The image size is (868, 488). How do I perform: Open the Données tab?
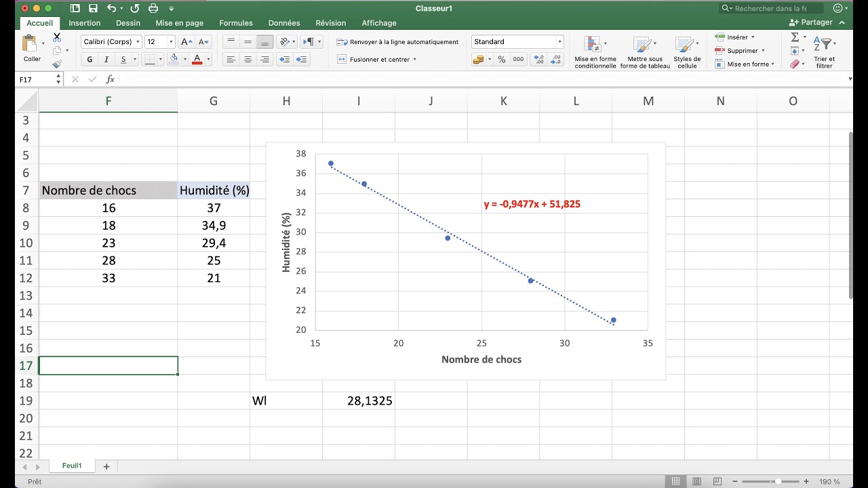284,23
